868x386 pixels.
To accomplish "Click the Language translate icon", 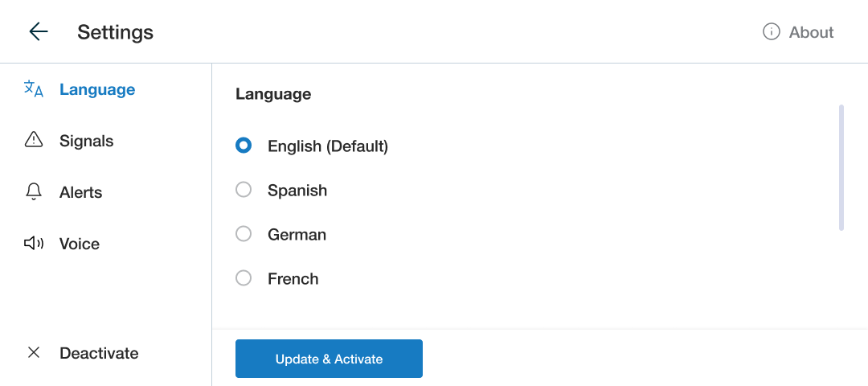I will click(x=34, y=89).
